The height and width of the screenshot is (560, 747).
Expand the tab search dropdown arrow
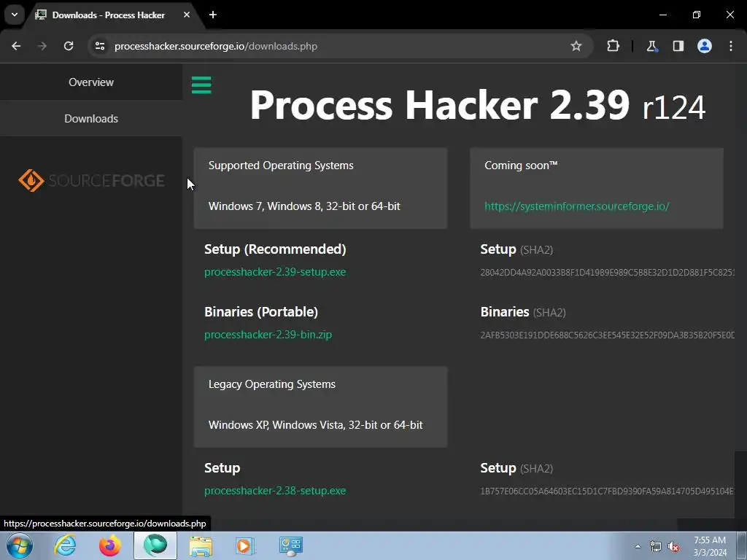tap(15, 15)
